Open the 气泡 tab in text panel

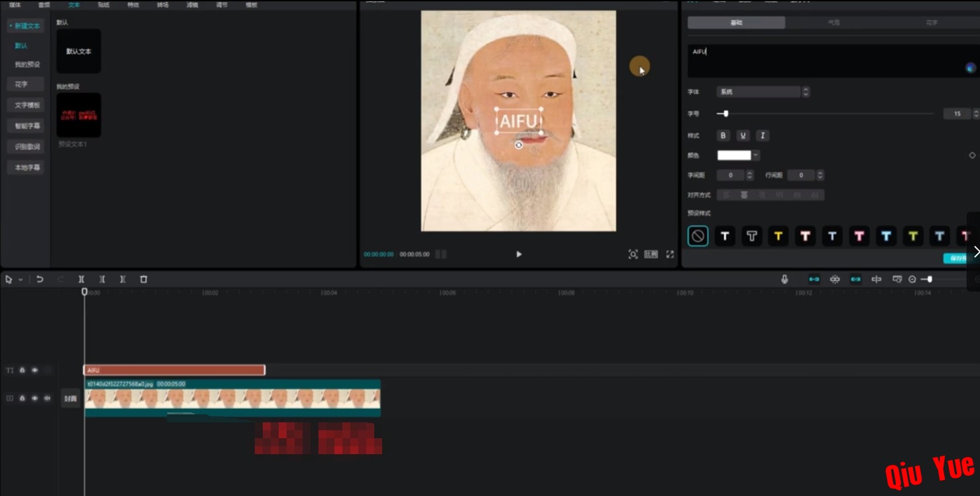[x=833, y=23]
